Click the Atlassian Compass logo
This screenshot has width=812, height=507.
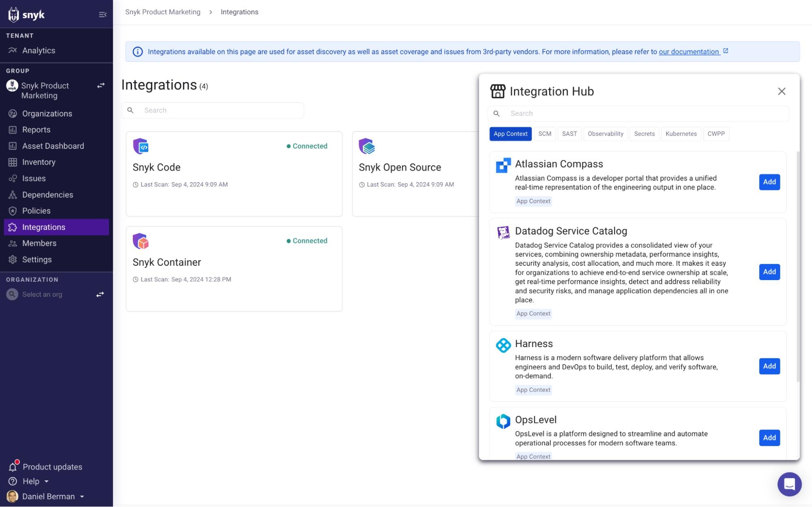pos(503,165)
